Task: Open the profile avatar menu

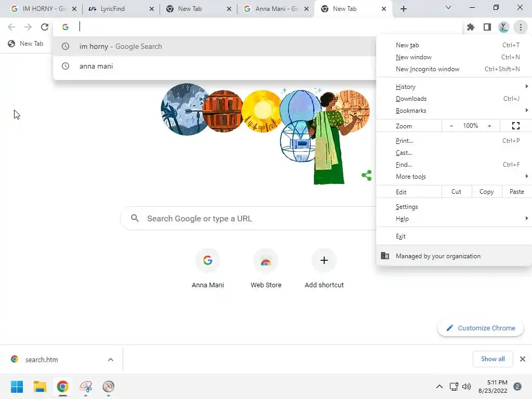Action: [504, 27]
